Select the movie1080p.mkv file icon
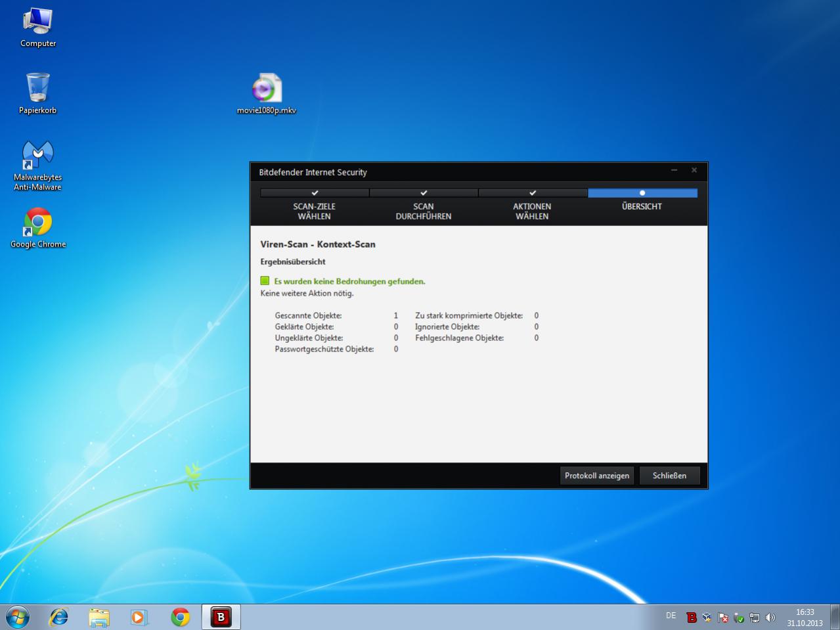Image resolution: width=840 pixels, height=630 pixels. (x=266, y=93)
